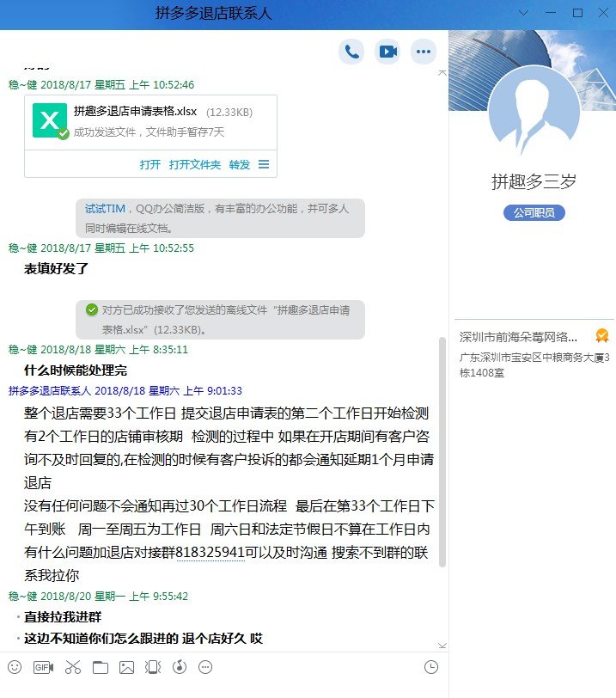The image size is (616, 698).
Task: Start a video call with the contact
Action: pos(387,52)
